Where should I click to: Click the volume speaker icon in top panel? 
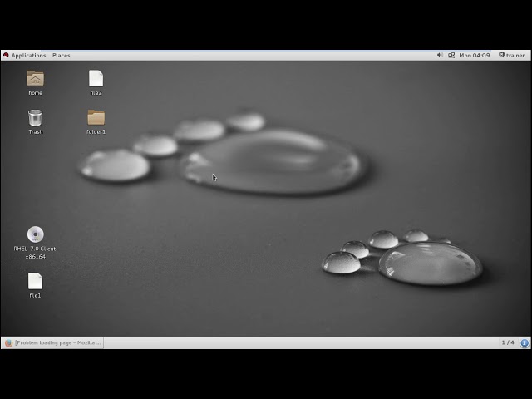(x=440, y=56)
